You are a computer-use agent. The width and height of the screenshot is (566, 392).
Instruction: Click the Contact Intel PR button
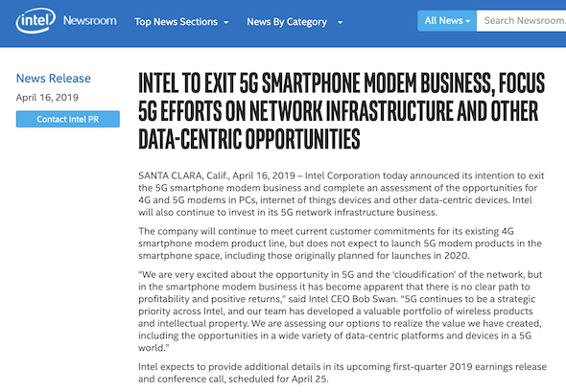[68, 119]
